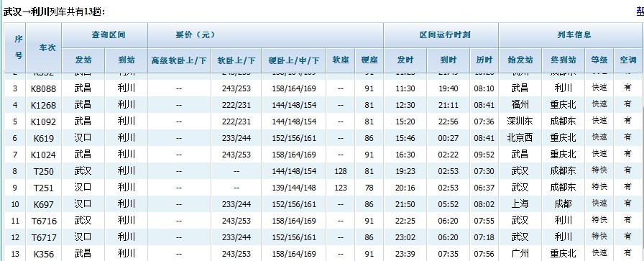Screen dimensions: 644x261
Task: Open train K1092 details
Action: (x=44, y=122)
